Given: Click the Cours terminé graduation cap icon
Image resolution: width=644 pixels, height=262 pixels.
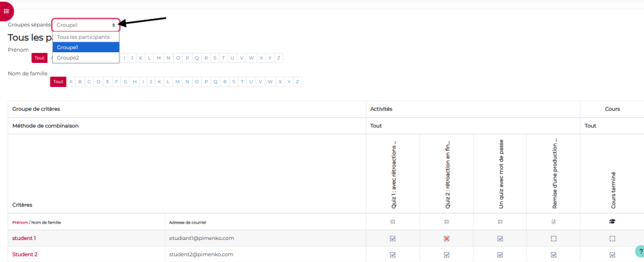Looking at the screenshot, I should pos(613,222).
